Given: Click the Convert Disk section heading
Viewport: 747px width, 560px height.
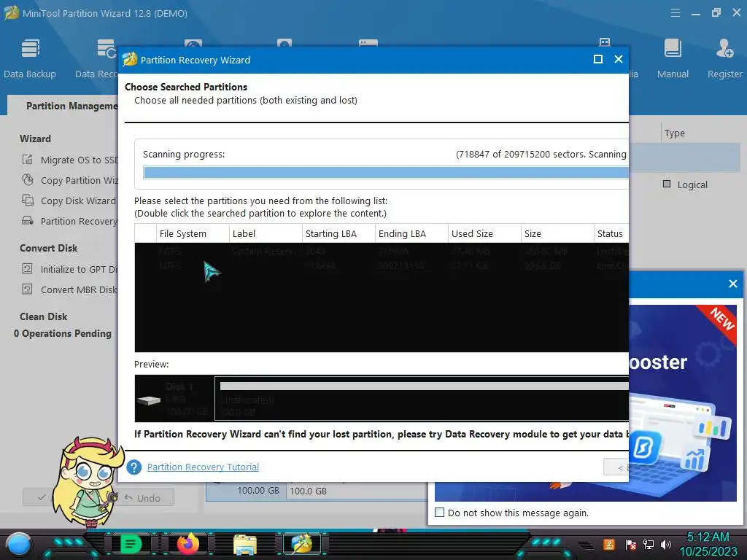Looking at the screenshot, I should coord(48,248).
